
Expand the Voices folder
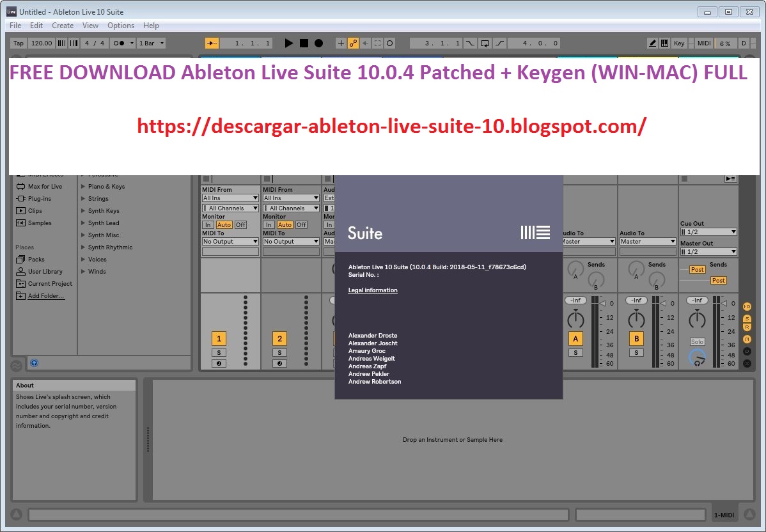pyautogui.click(x=83, y=259)
